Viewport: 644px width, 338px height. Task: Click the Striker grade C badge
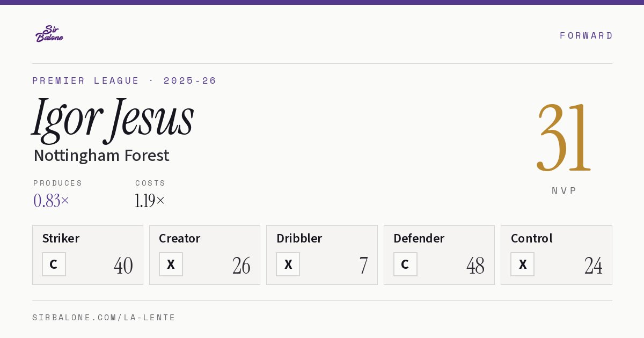coord(54,264)
